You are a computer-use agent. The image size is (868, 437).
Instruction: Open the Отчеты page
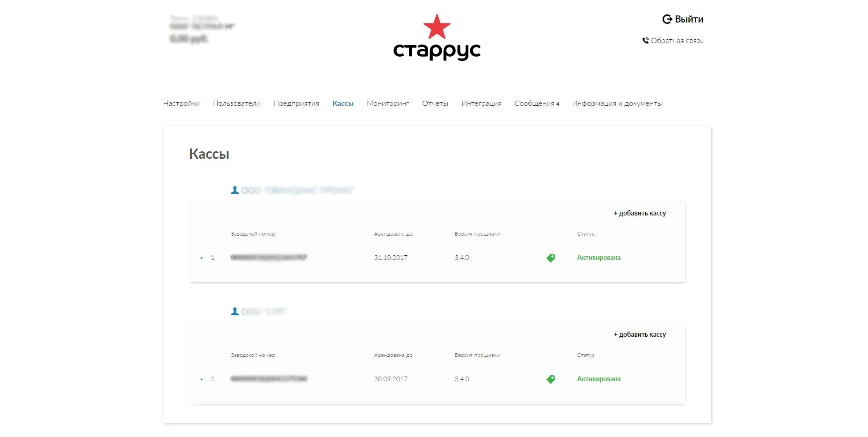pyautogui.click(x=435, y=104)
